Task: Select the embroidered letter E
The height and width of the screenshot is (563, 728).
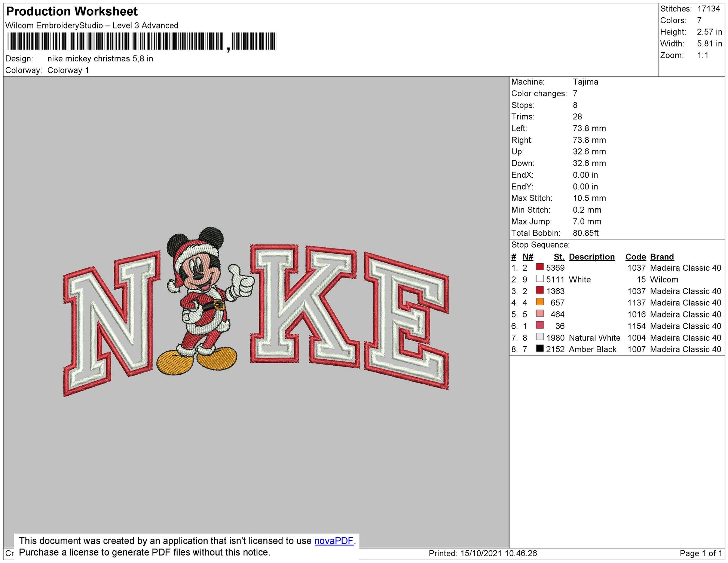Action: pos(407,321)
